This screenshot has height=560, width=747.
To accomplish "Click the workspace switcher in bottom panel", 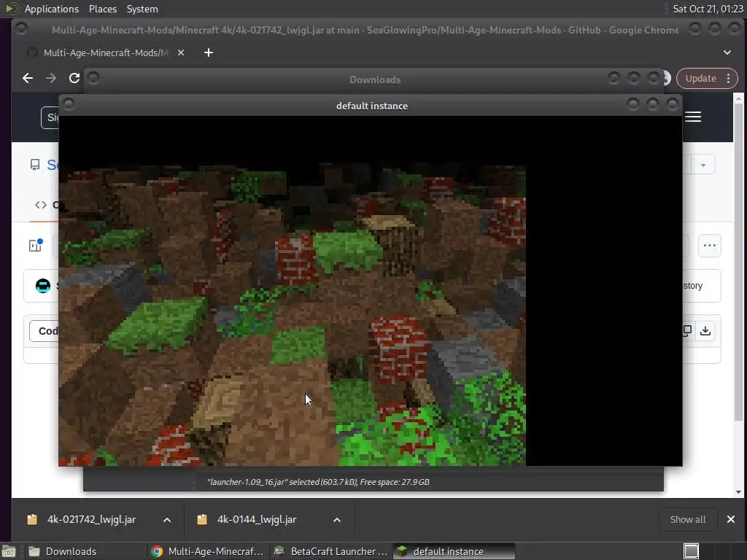I will 692,551.
